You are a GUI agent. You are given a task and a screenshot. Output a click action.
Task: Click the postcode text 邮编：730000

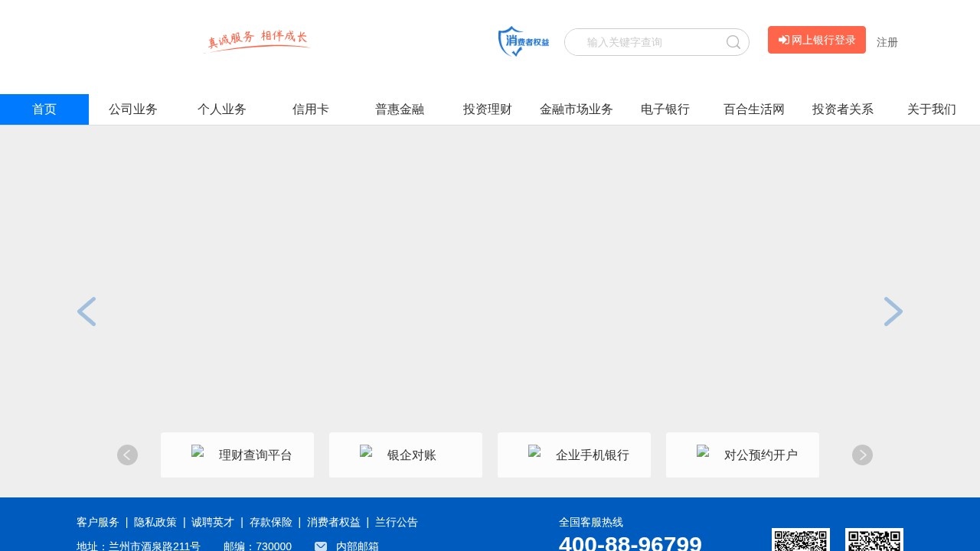click(x=257, y=546)
